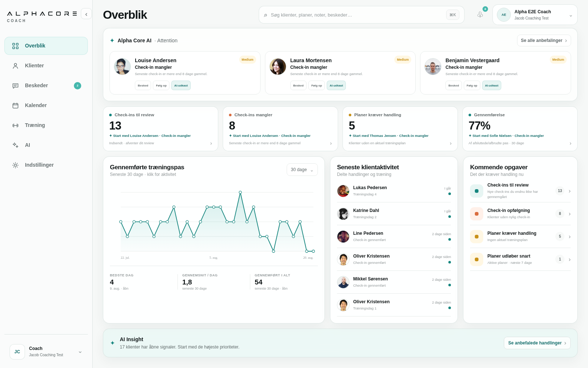Open the AI section in the sidebar
Image resolution: width=588 pixels, height=368 pixels.
pyautogui.click(x=46, y=145)
